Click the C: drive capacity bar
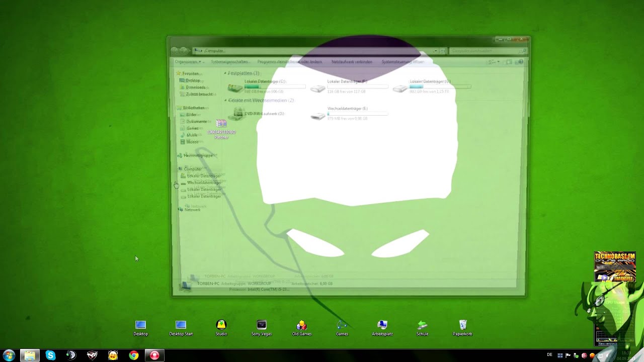 coord(275,87)
